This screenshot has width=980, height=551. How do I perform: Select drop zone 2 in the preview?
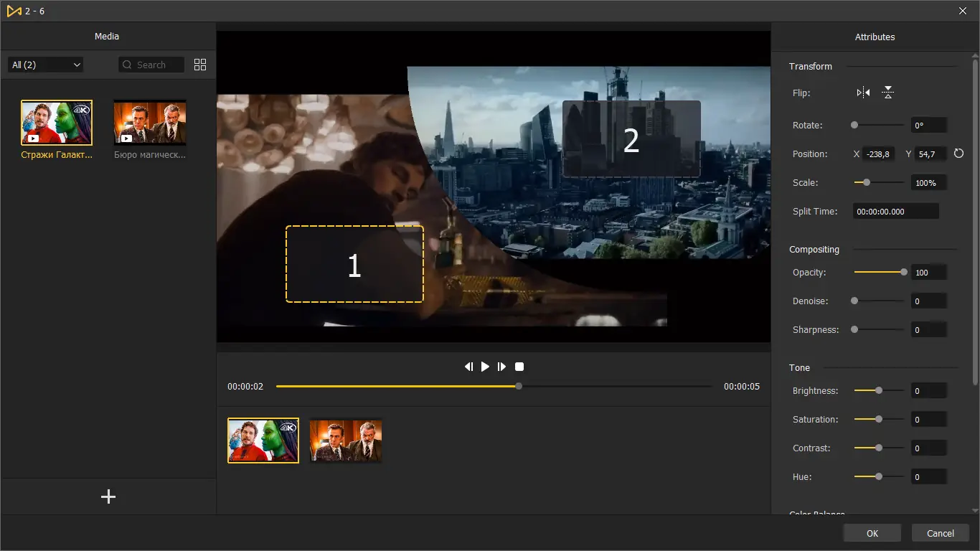click(631, 139)
